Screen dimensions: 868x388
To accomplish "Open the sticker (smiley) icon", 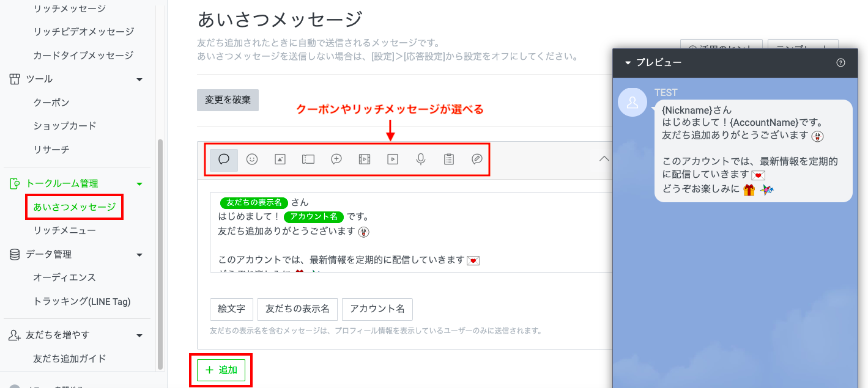I will 252,159.
